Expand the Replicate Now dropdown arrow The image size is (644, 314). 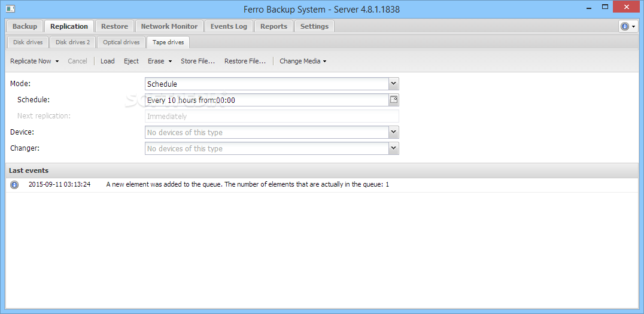[x=57, y=61]
